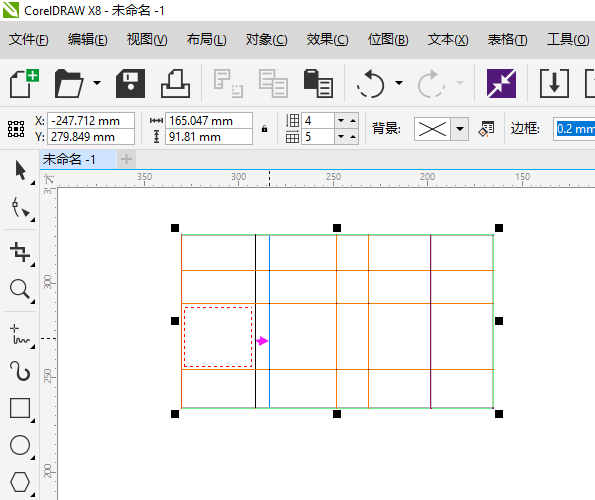Save the document with floppy icon
Viewport: 595px width, 500px height.
point(130,83)
